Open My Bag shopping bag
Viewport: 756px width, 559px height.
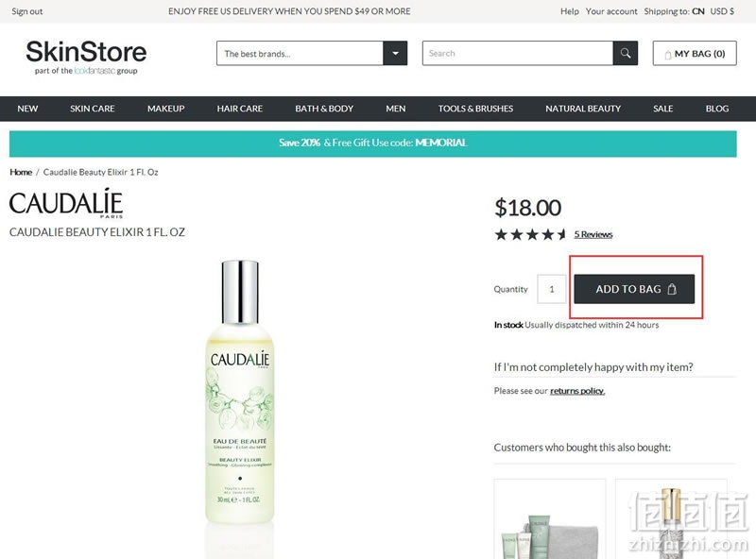695,53
